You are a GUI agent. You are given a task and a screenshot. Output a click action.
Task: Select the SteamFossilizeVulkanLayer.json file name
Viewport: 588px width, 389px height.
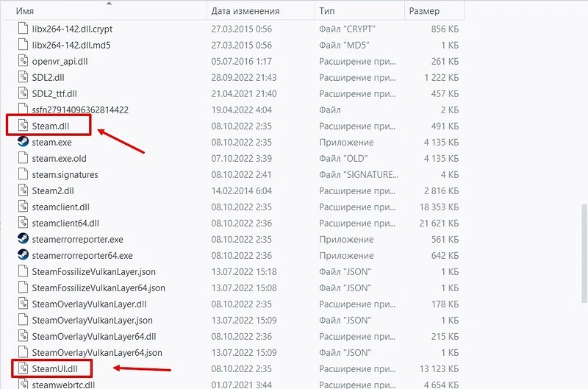pyautogui.click(x=94, y=271)
